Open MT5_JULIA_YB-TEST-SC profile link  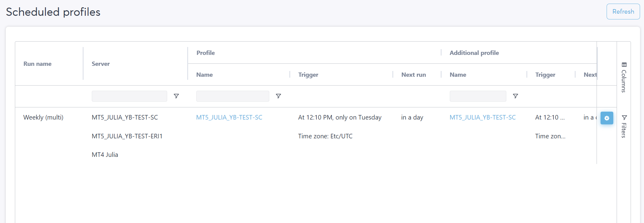click(229, 117)
